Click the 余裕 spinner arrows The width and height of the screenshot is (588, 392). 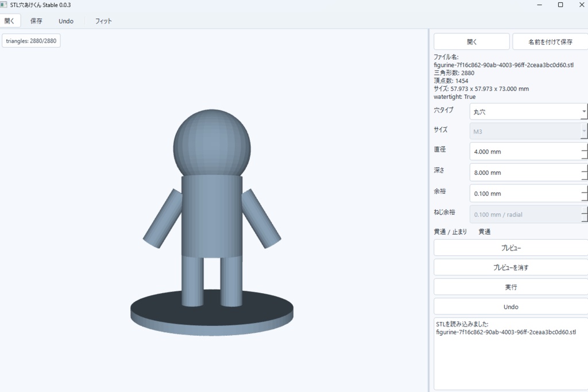pyautogui.click(x=585, y=194)
